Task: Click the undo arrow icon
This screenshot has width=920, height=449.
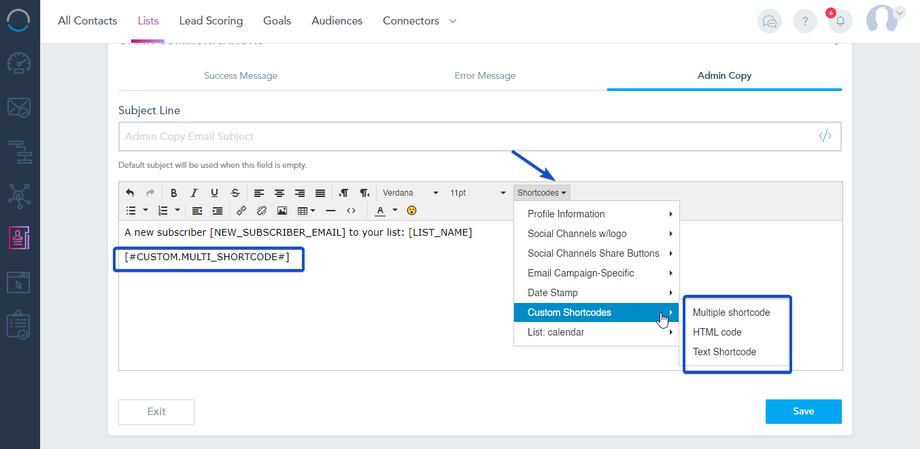Action: click(130, 193)
